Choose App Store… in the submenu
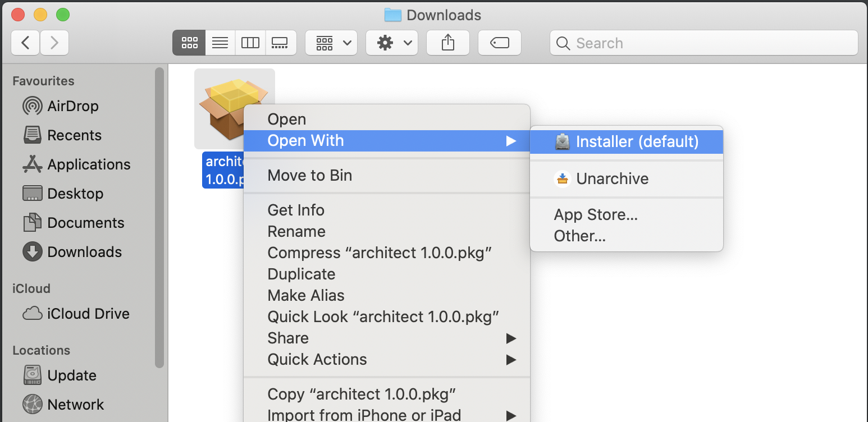Viewport: 868px width, 422px height. [x=627, y=214]
